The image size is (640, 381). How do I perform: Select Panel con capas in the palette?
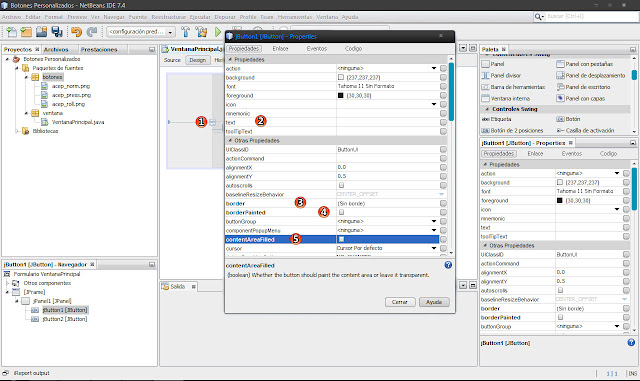[580, 98]
